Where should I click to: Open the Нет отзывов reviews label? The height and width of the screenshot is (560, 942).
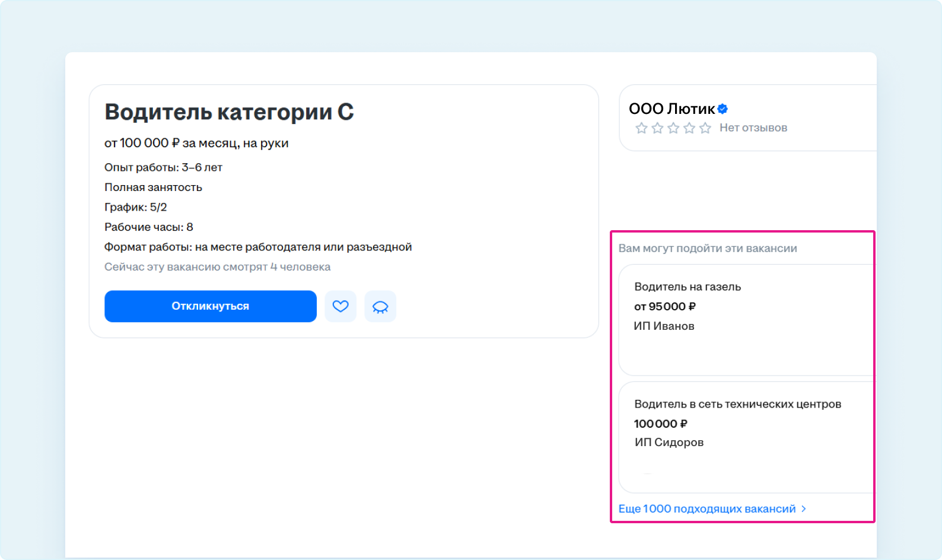click(753, 128)
